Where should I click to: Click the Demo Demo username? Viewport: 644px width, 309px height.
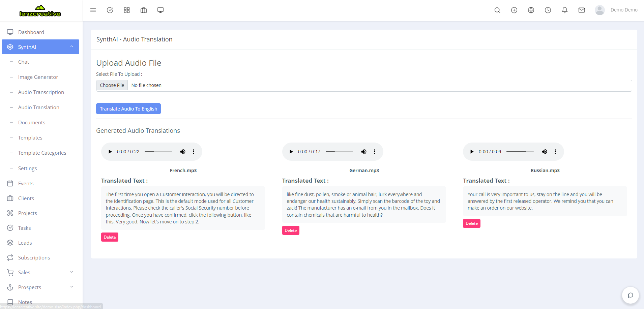coord(624,10)
